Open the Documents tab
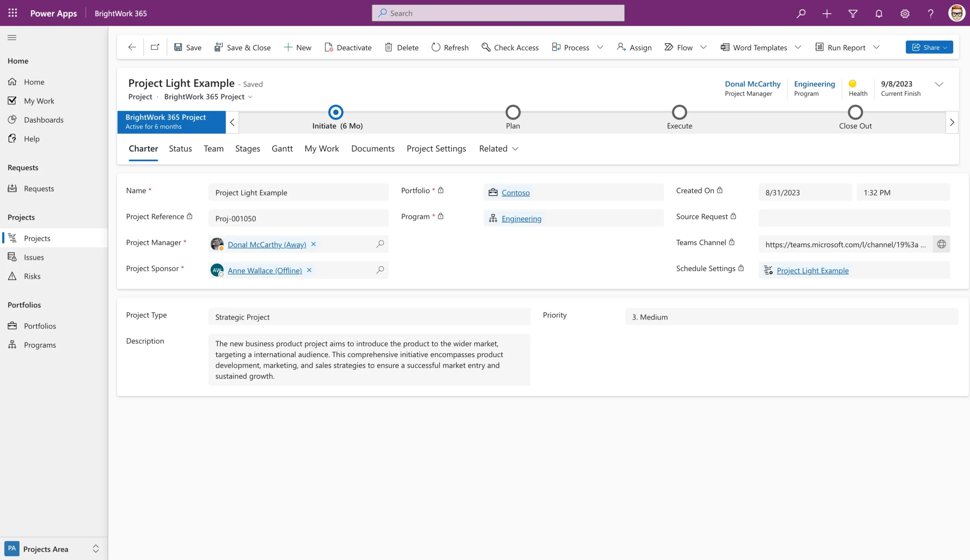Screen dimensions: 970x560 (372, 148)
